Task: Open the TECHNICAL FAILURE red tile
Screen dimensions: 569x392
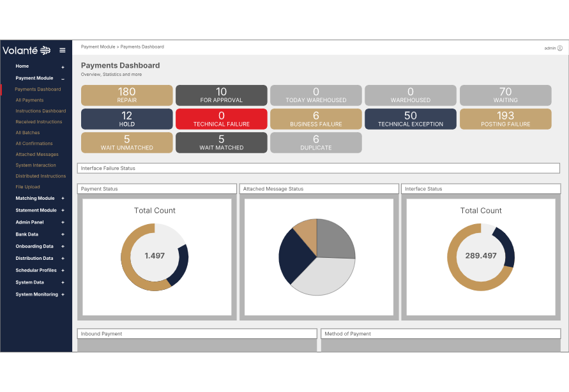Action: pyautogui.click(x=221, y=119)
